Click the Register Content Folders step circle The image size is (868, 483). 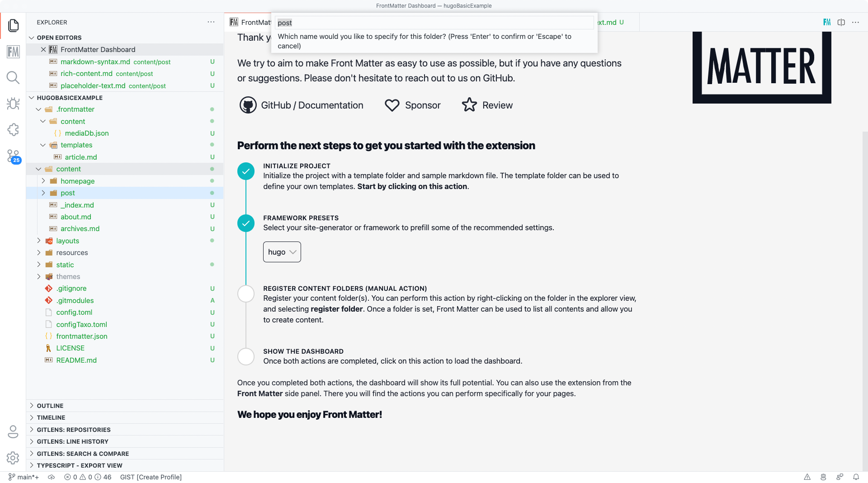pyautogui.click(x=246, y=294)
